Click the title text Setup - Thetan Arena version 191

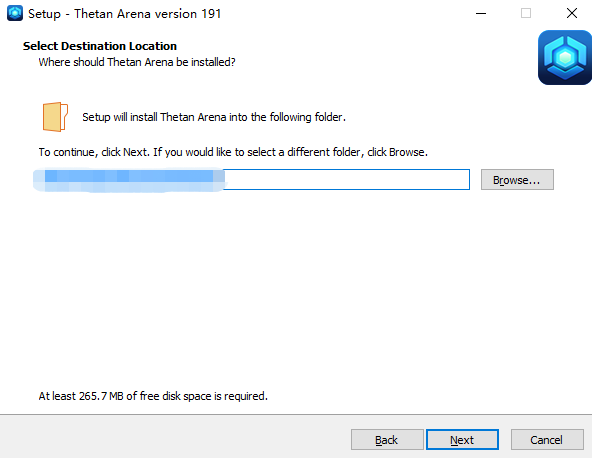124,14
